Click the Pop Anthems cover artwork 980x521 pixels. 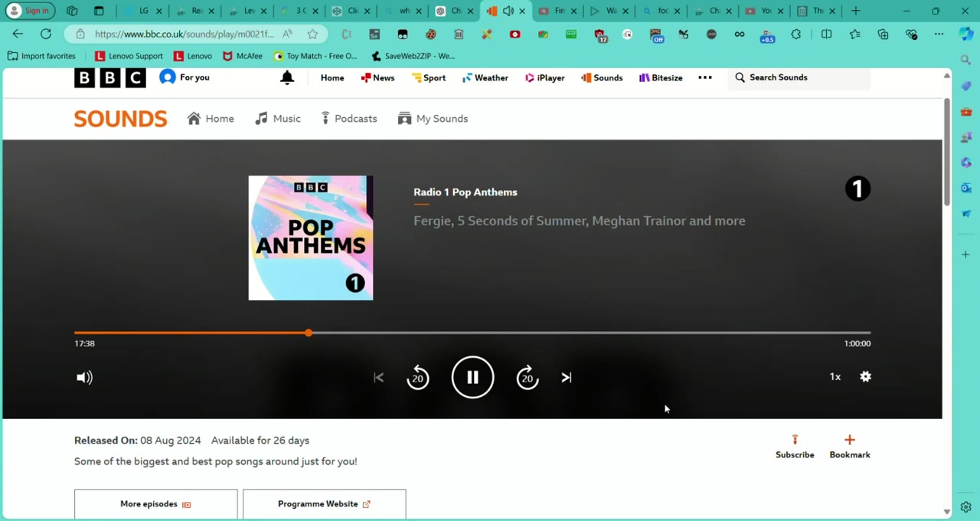[311, 238]
